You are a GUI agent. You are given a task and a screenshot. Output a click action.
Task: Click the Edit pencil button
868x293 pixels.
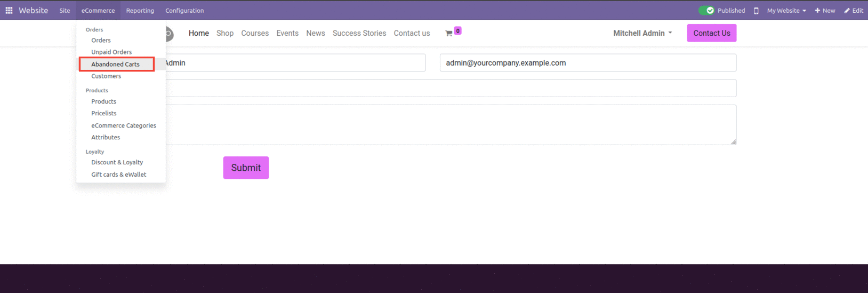[x=854, y=11]
